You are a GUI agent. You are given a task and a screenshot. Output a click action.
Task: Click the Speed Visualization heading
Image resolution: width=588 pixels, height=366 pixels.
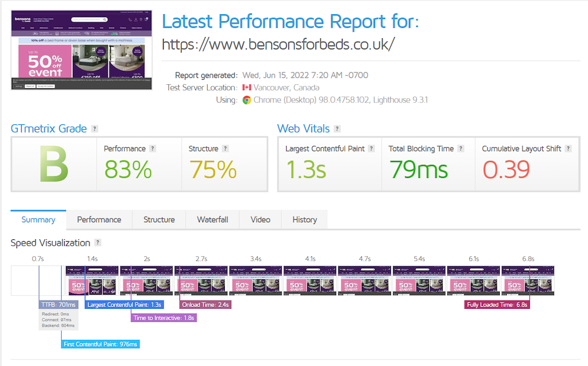(51, 243)
